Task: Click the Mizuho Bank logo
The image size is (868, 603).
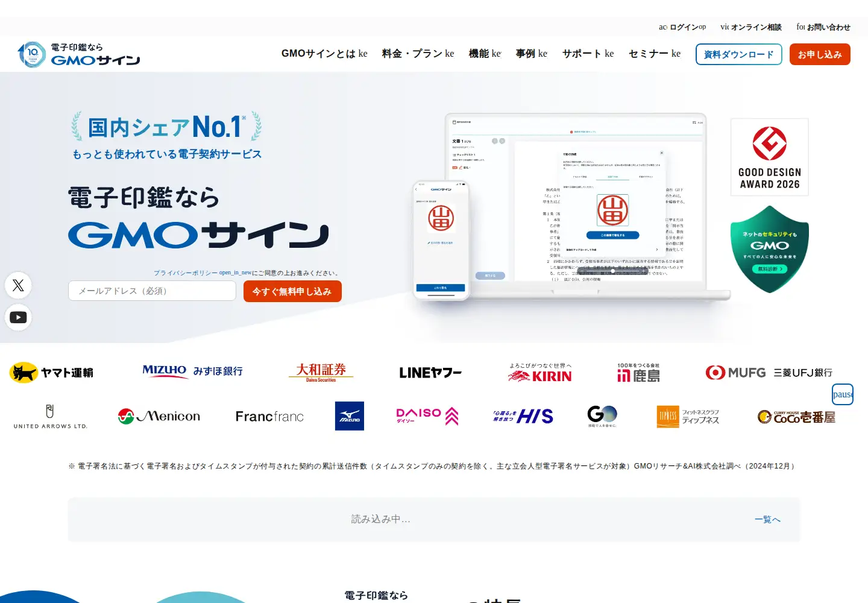Action: [192, 371]
